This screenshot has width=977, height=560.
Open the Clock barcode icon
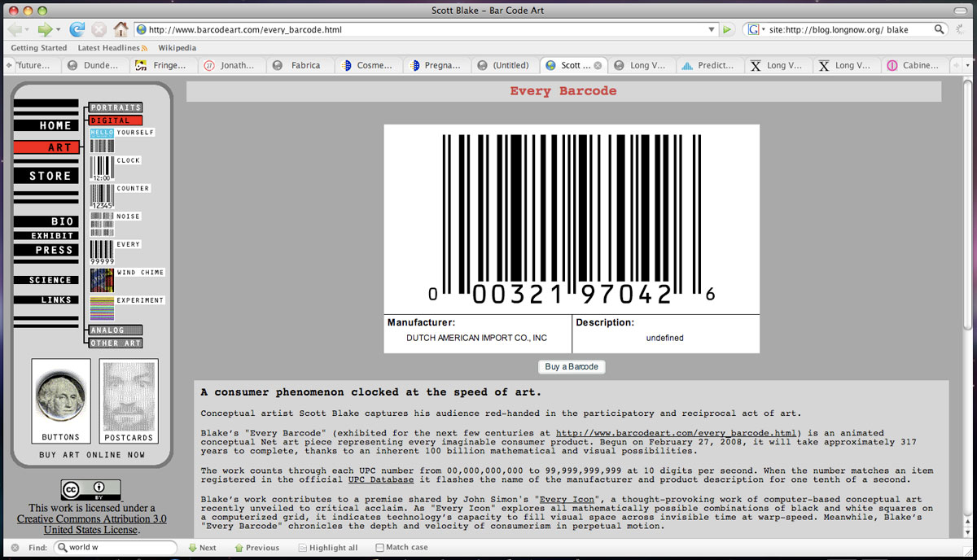click(x=102, y=168)
